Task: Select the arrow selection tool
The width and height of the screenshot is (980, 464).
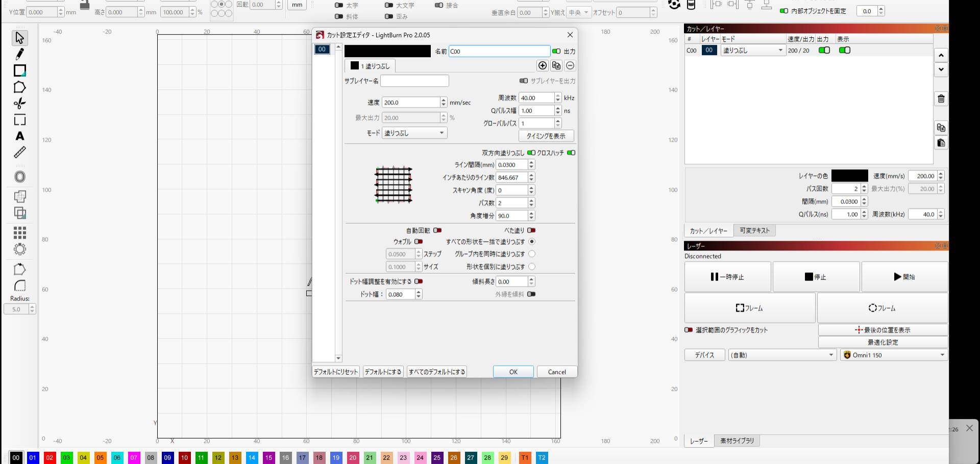Action: [19, 38]
